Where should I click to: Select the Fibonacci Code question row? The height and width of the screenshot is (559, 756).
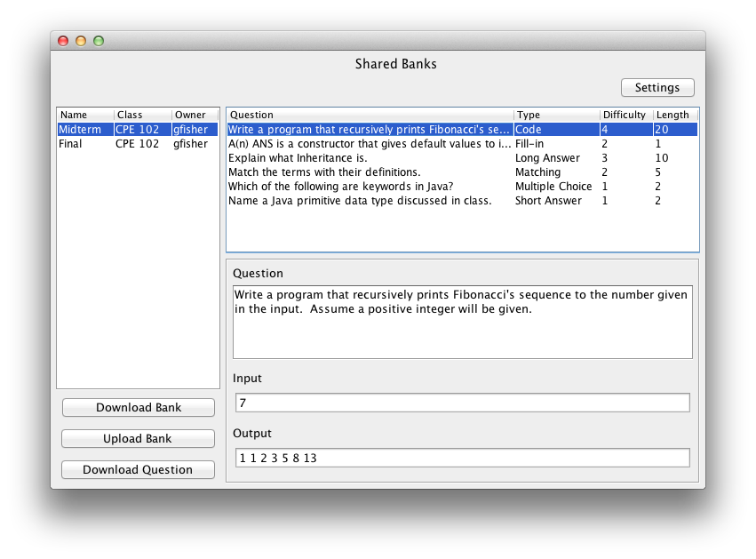coord(370,130)
